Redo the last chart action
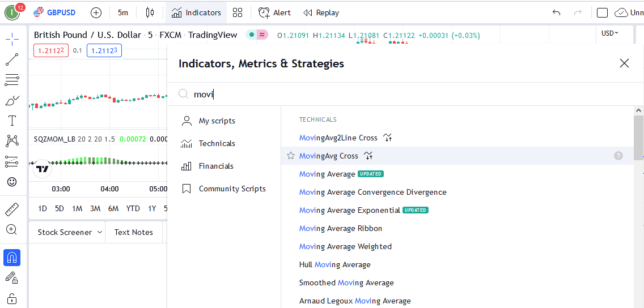Viewport: 644px width, 308px height. 578,12
